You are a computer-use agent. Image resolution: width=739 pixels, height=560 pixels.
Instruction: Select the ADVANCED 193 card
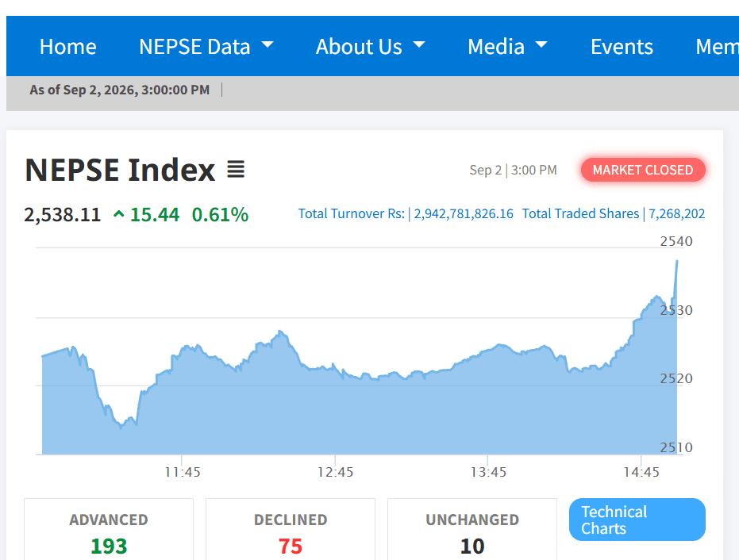(x=109, y=530)
